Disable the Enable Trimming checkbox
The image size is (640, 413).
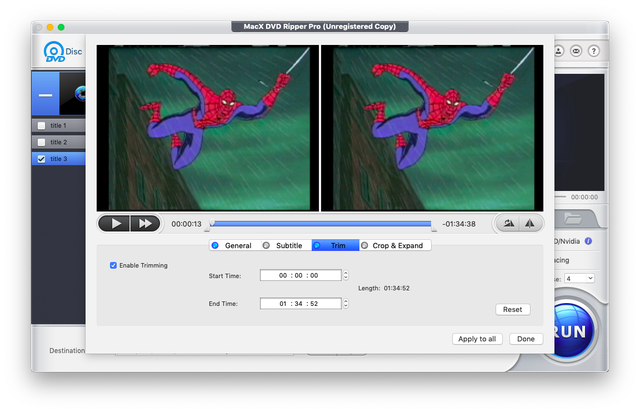click(x=114, y=265)
